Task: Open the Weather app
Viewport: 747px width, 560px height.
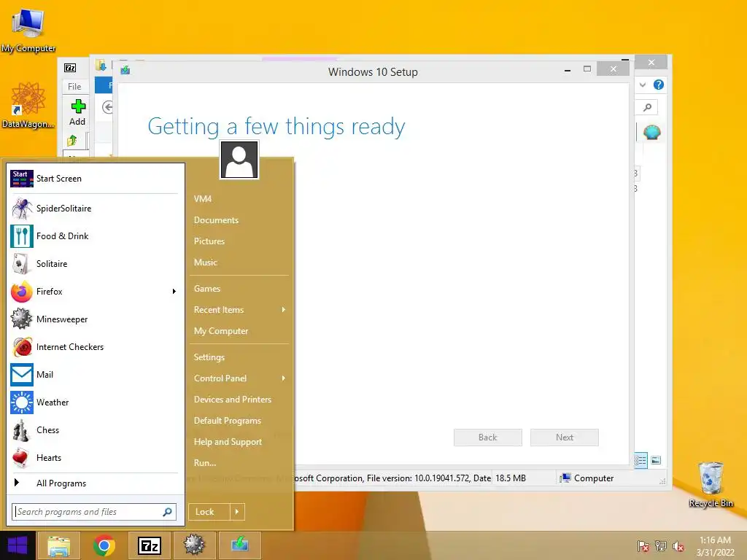Action: pyautogui.click(x=94, y=402)
